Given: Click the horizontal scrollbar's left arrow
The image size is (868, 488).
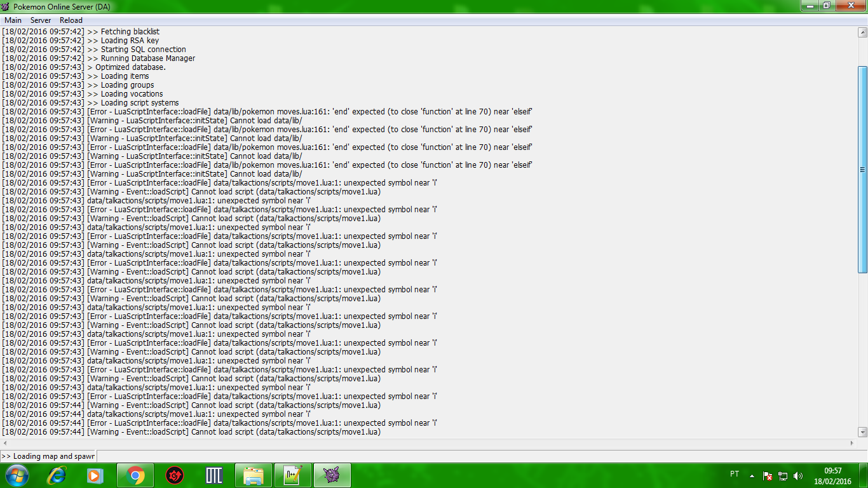Looking at the screenshot, I should click(5, 443).
